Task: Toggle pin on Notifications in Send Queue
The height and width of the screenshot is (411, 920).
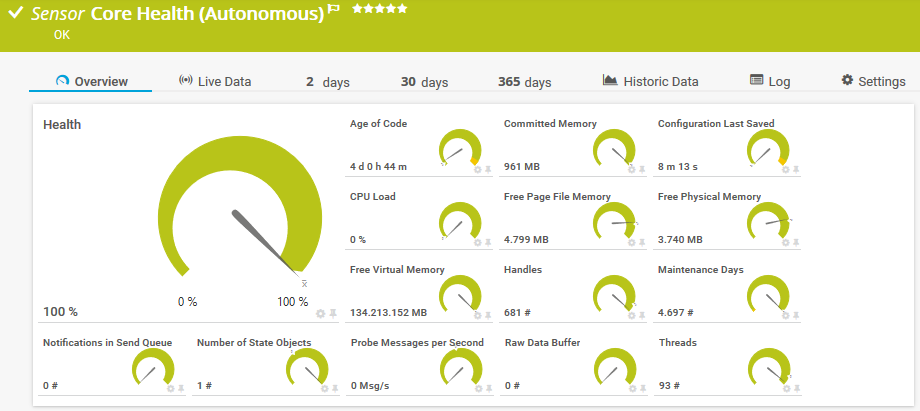Action: tap(181, 388)
